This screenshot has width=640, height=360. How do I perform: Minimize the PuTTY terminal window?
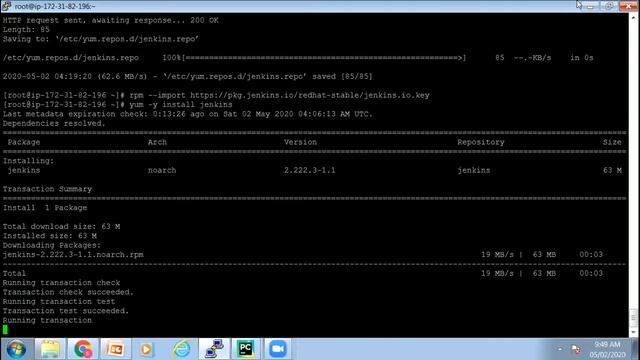(591, 6)
